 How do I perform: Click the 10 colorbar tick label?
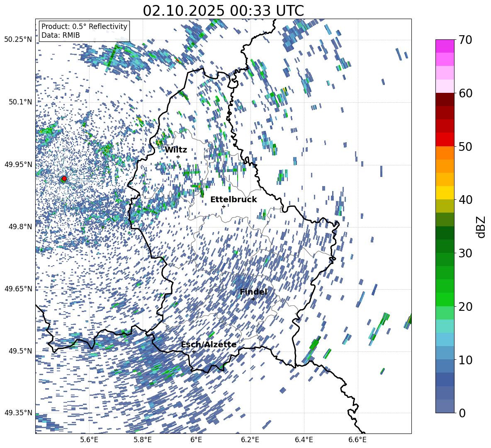465,360
